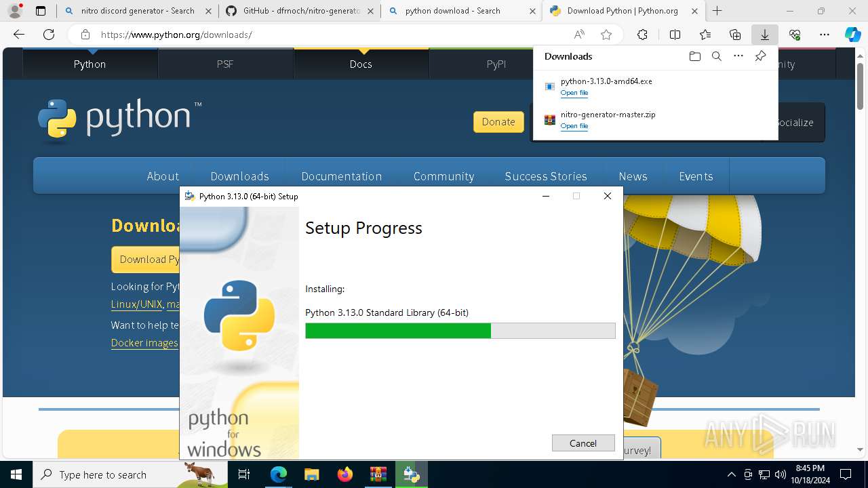Click the yellow Donate button
The height and width of the screenshot is (488, 868).
coord(498,122)
